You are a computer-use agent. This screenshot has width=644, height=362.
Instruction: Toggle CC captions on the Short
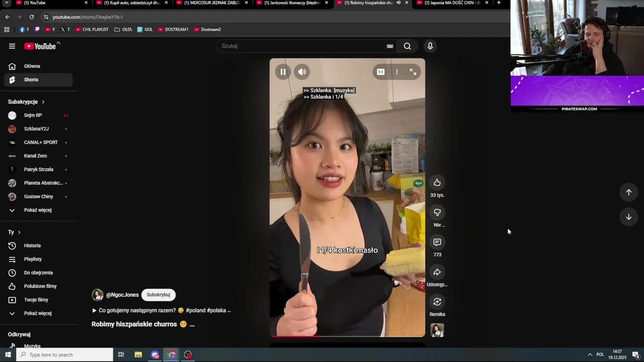point(381,72)
